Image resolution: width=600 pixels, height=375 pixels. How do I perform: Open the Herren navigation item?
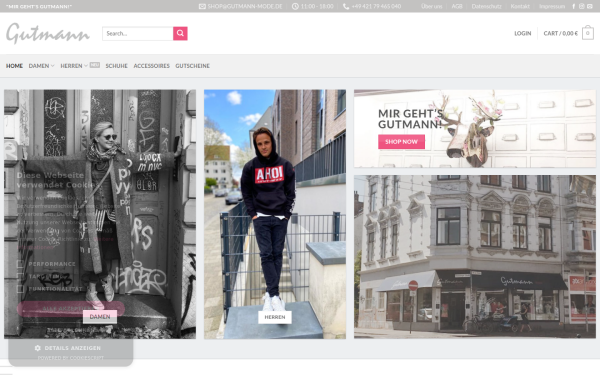pos(71,66)
